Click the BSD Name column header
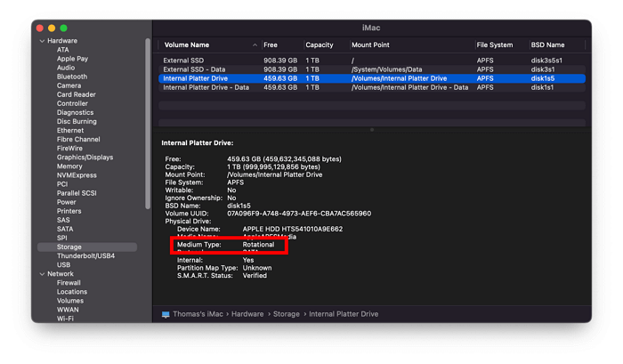Screen dimensions: 623x364 click(x=547, y=44)
